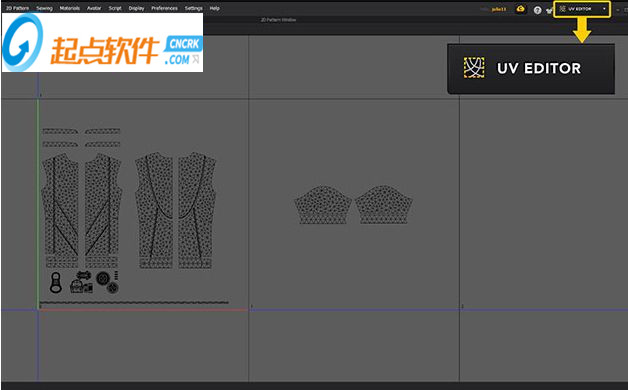
Task: Open the Materials menu
Action: pos(70,8)
